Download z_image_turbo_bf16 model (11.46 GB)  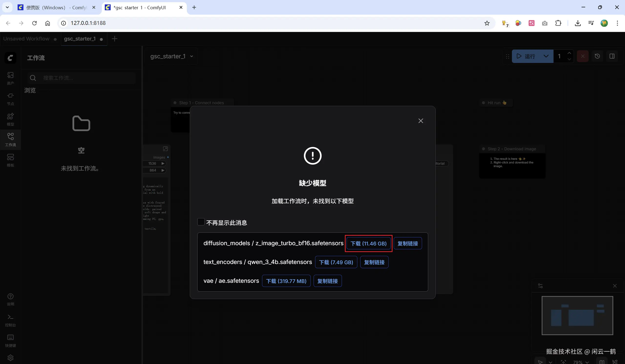(x=368, y=243)
